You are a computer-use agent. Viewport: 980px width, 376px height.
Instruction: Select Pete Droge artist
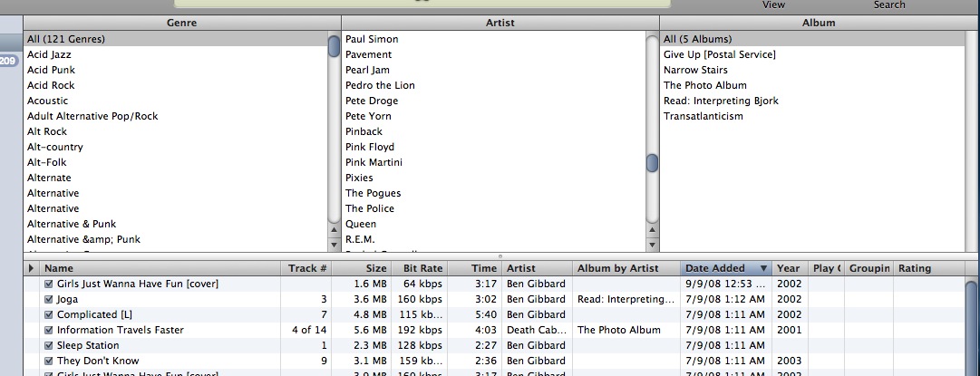(494, 101)
